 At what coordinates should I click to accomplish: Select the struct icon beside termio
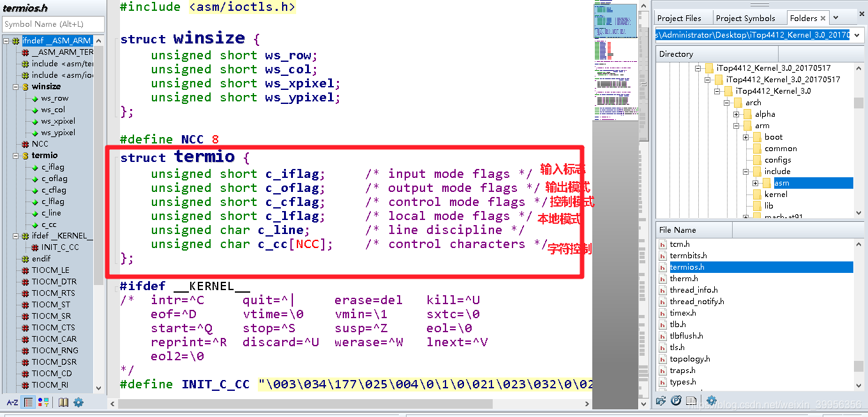coord(26,156)
